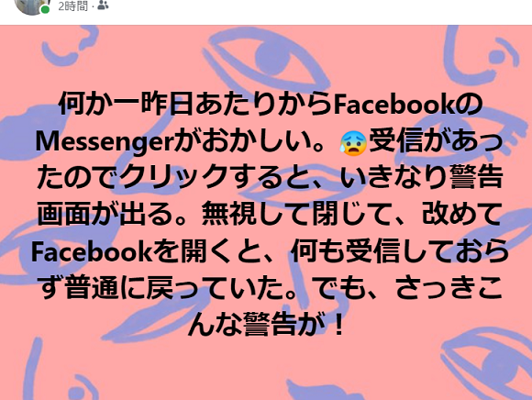532x400 pixels.
Task: Click the text 何か一昨日あたりから
Action: pyautogui.click(x=195, y=105)
